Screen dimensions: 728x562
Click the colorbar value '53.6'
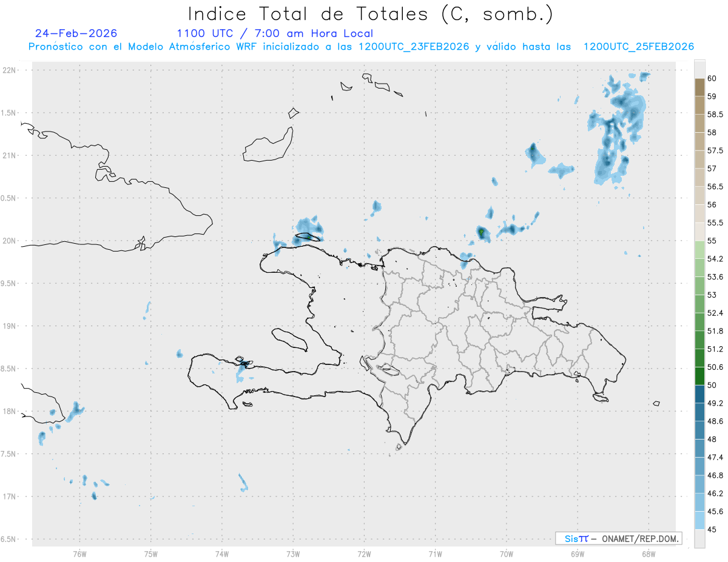(715, 277)
